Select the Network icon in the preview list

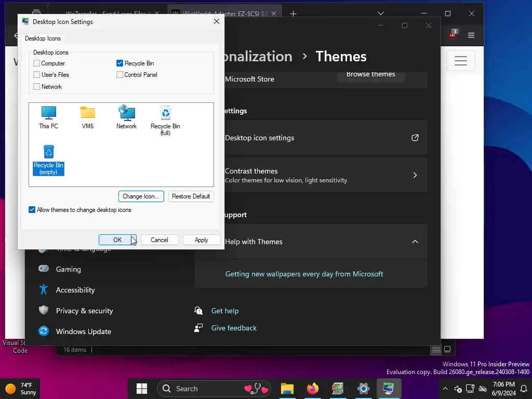point(127,117)
